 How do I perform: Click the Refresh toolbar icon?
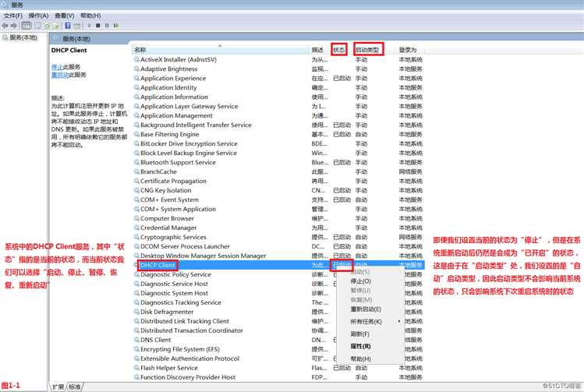[48, 26]
